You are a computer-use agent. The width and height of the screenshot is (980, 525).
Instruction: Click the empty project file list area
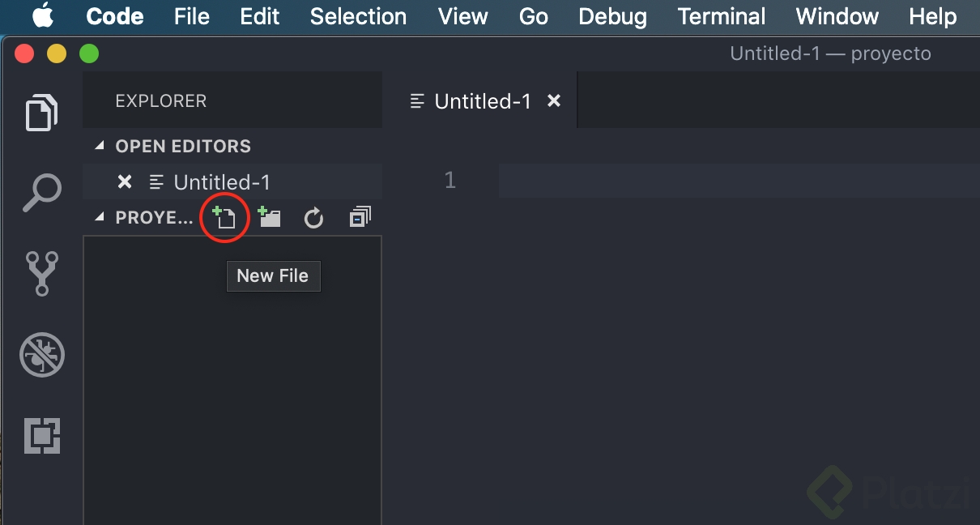pyautogui.click(x=232, y=381)
